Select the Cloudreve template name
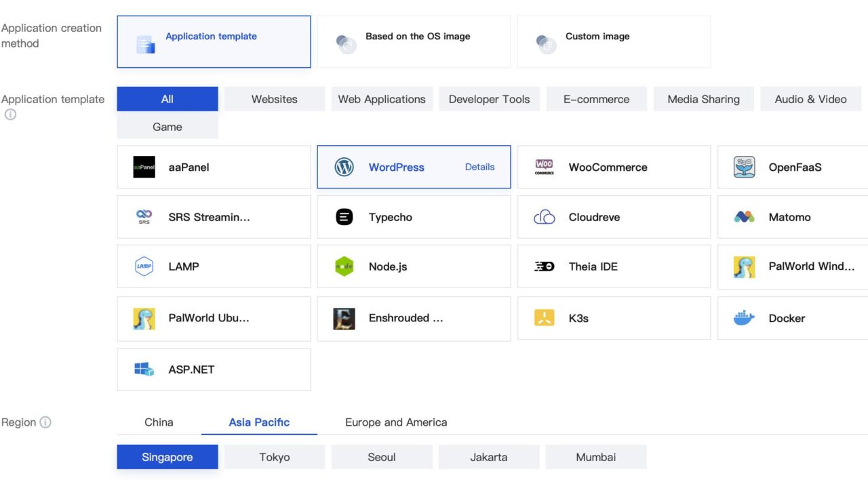 (595, 217)
